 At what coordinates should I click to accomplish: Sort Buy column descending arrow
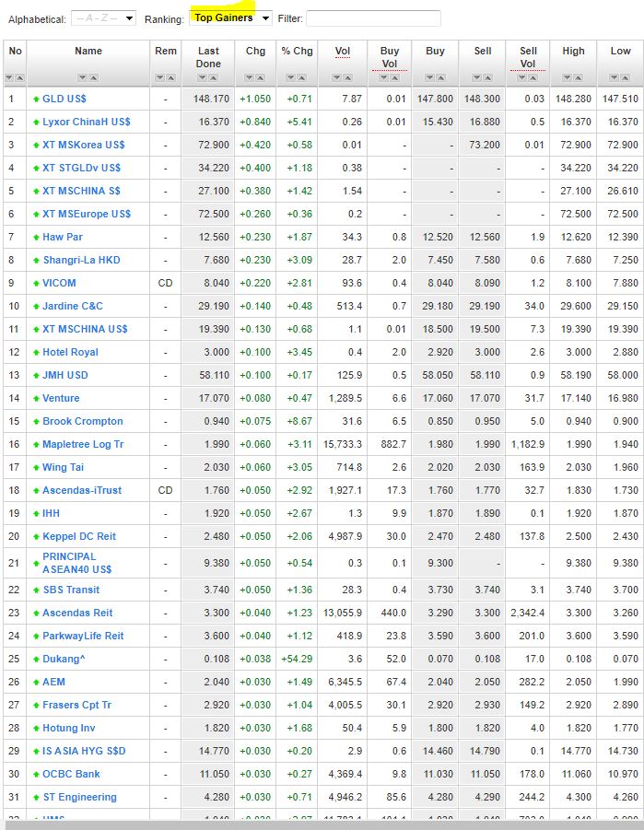429,77
